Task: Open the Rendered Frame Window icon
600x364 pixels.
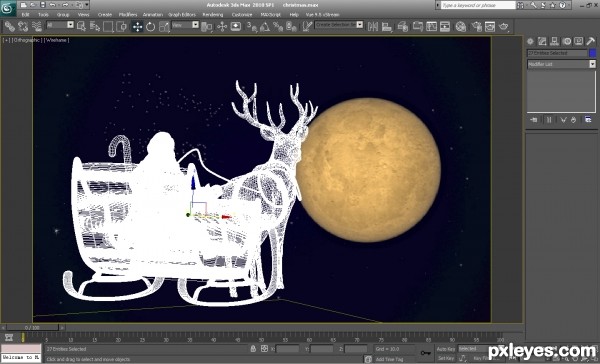Action: pos(490,26)
